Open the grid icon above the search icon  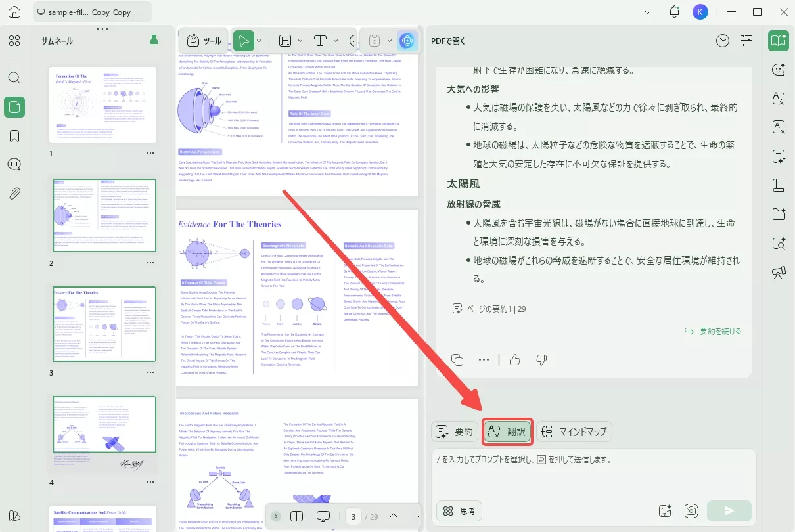(x=14, y=41)
